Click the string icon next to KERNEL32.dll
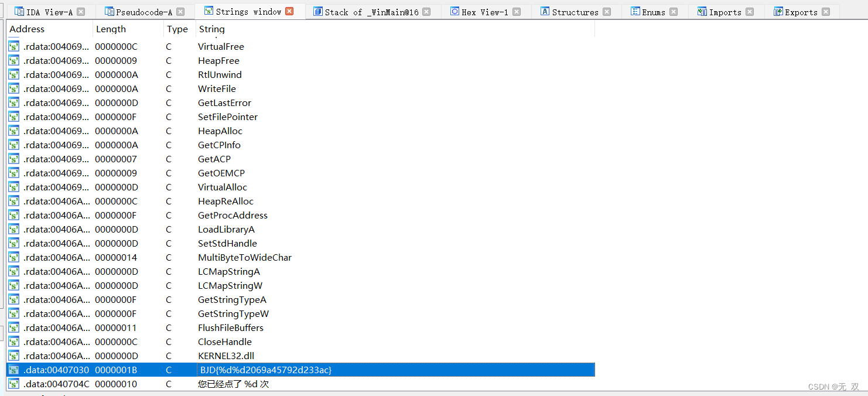This screenshot has width=868, height=396. [x=13, y=356]
